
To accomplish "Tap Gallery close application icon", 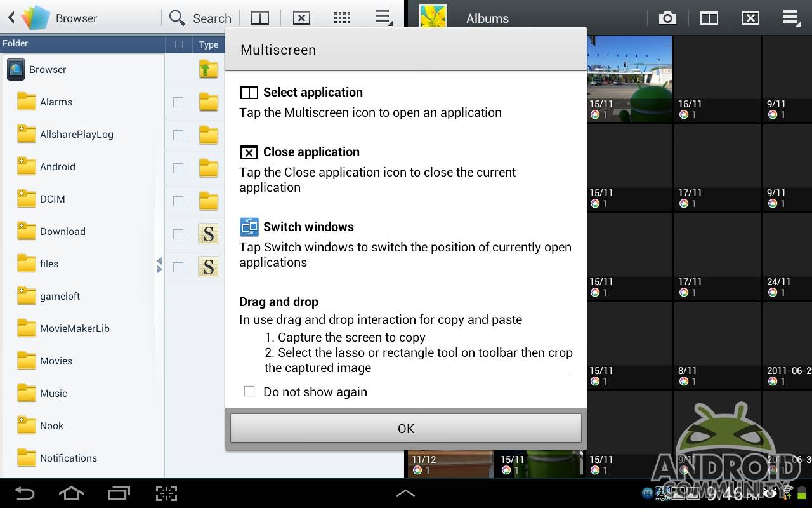I will 750,18.
